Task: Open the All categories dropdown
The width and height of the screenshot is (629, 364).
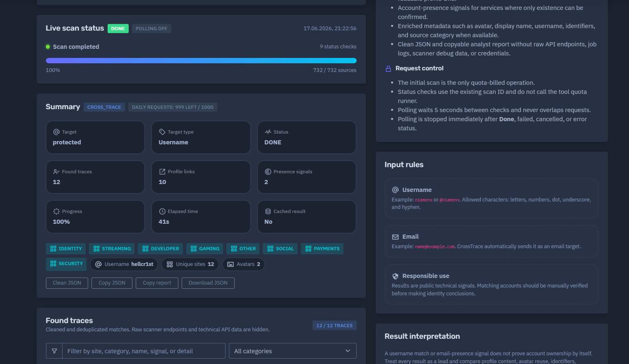Action: click(293, 351)
